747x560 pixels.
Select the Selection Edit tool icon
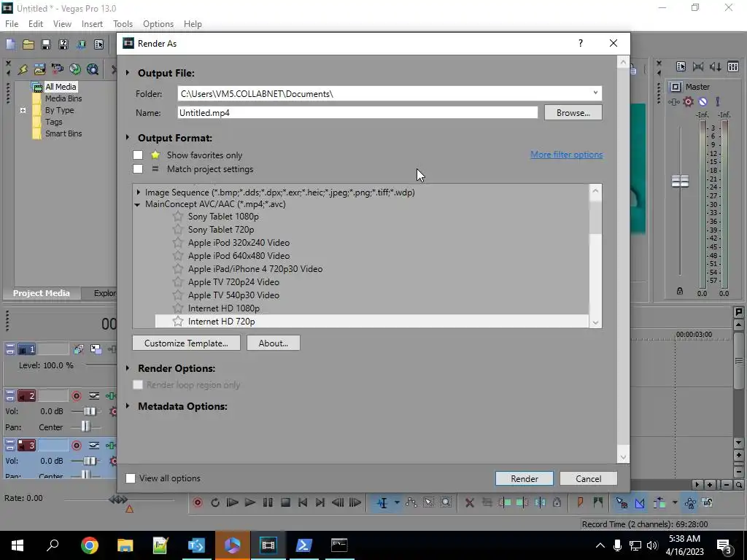click(x=428, y=503)
